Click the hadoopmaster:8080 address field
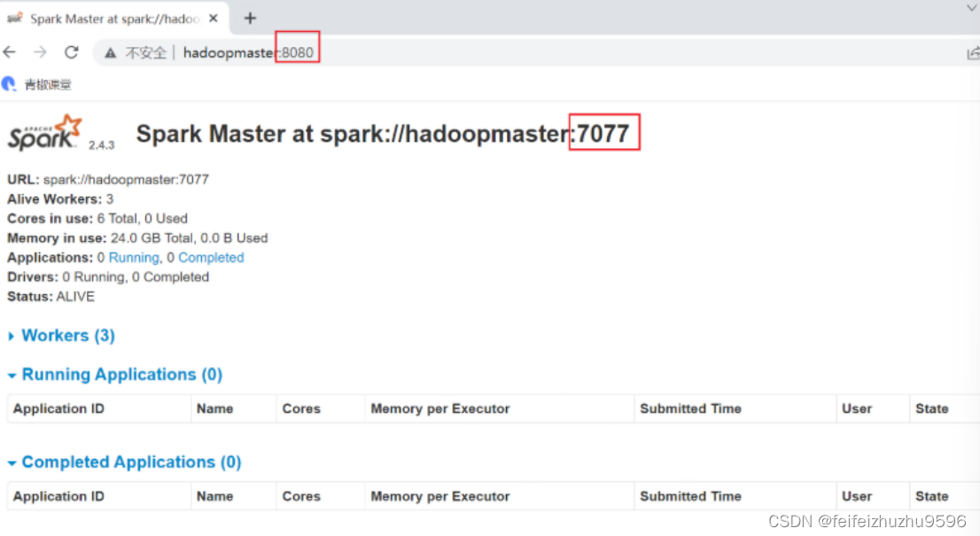The image size is (980, 536). coord(248,52)
